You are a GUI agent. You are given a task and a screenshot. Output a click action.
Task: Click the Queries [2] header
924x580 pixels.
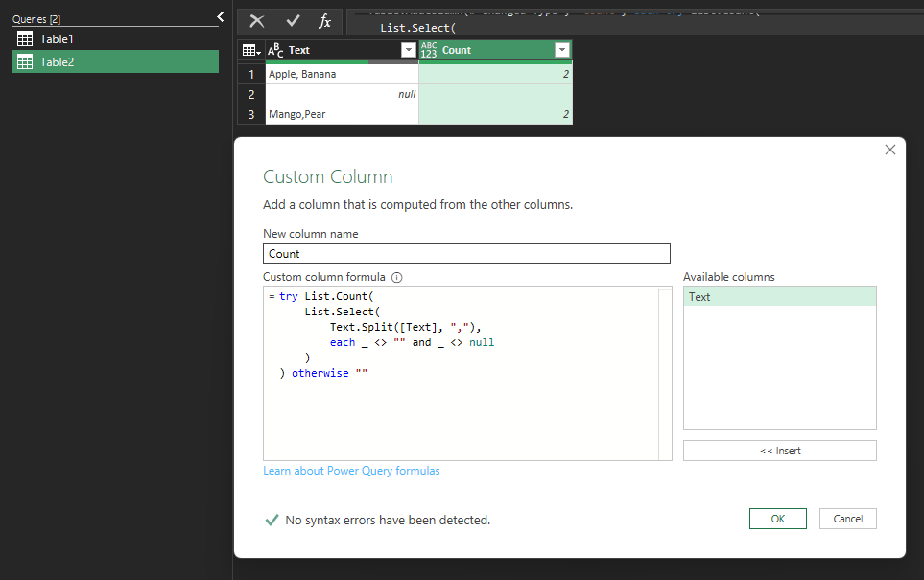click(x=36, y=19)
